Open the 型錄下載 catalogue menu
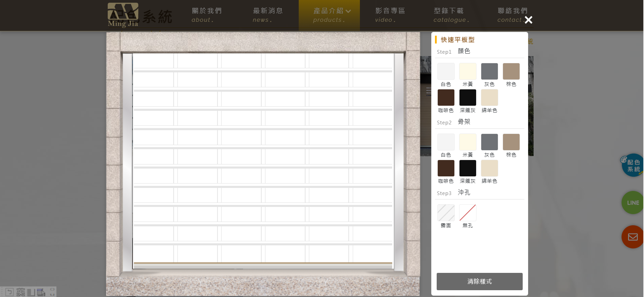644x297 pixels. click(x=450, y=15)
